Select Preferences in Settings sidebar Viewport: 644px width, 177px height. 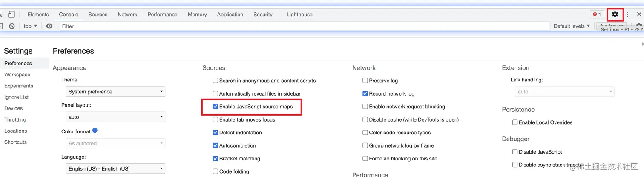pyautogui.click(x=24, y=63)
